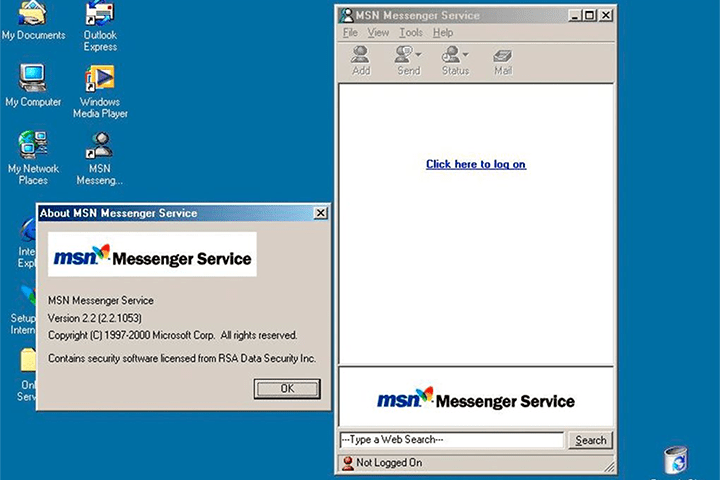Click the Messenger window resize grip
Viewport: 720px width, 480px height.
coord(609,466)
